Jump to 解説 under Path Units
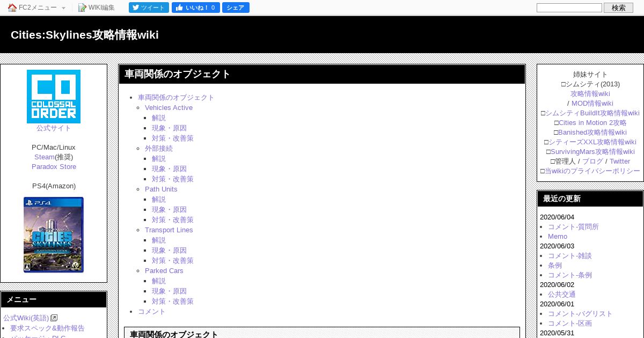 pos(159,200)
